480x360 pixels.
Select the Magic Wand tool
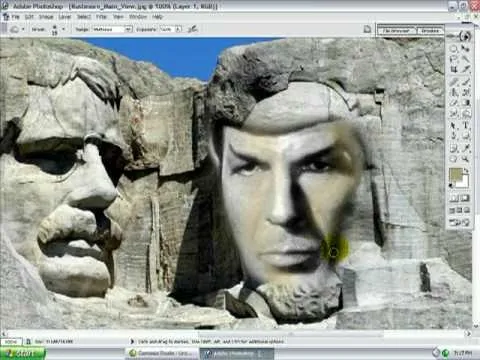pyautogui.click(x=466, y=59)
